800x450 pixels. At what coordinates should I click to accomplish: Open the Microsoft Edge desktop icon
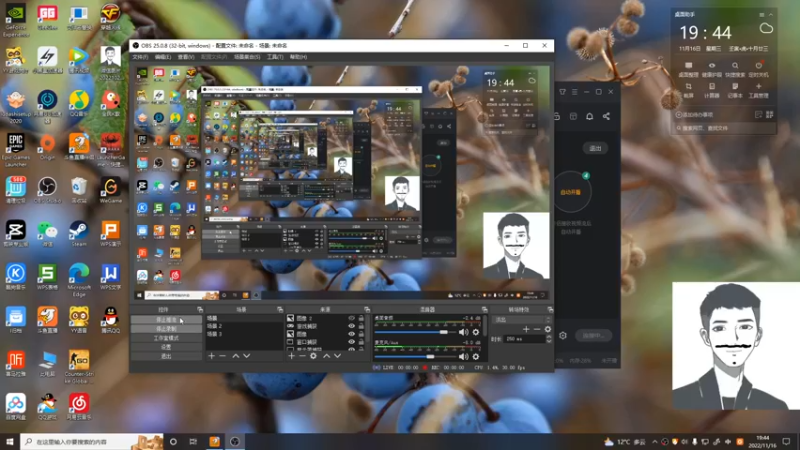point(79,280)
